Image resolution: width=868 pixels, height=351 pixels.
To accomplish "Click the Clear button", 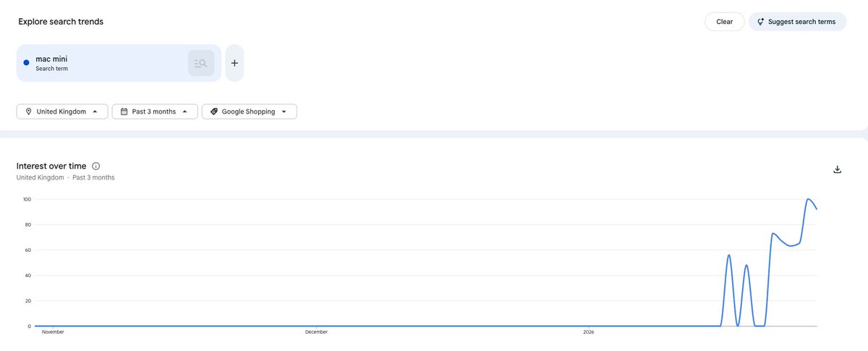I will (x=724, y=22).
